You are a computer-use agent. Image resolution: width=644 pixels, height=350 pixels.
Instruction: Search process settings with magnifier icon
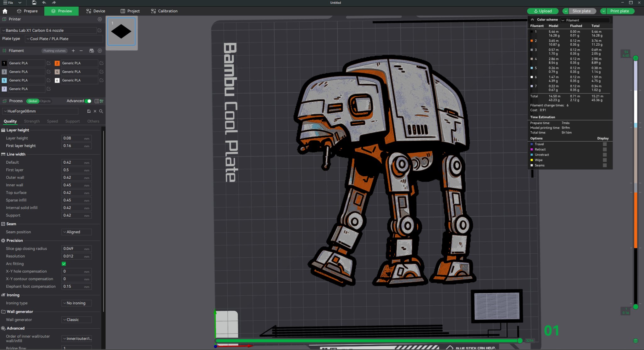point(101,111)
